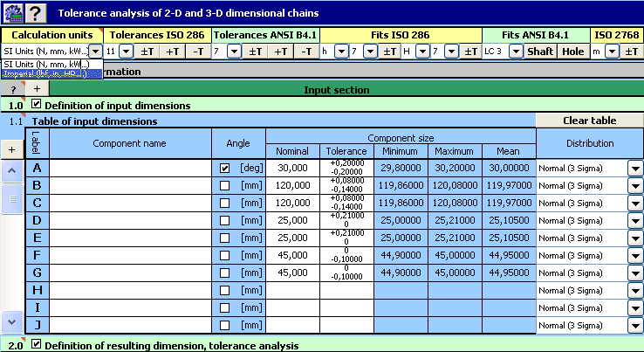Click -T button under Tolerances ANSI B4.1
This screenshot has width=644, height=352.
click(x=306, y=52)
